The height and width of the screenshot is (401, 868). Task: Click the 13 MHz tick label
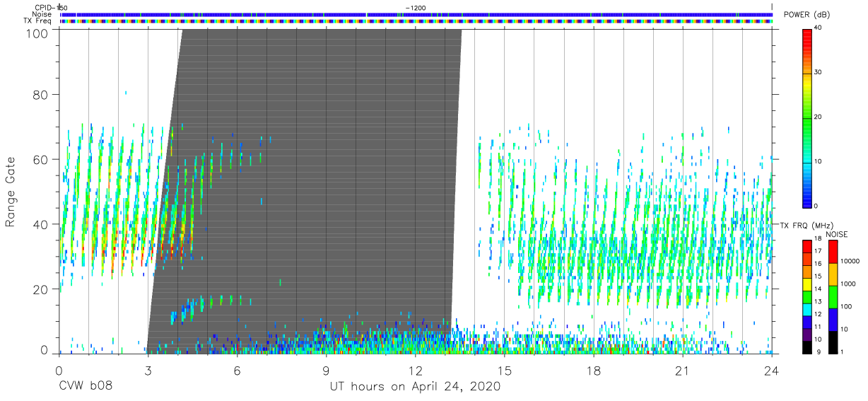point(819,302)
